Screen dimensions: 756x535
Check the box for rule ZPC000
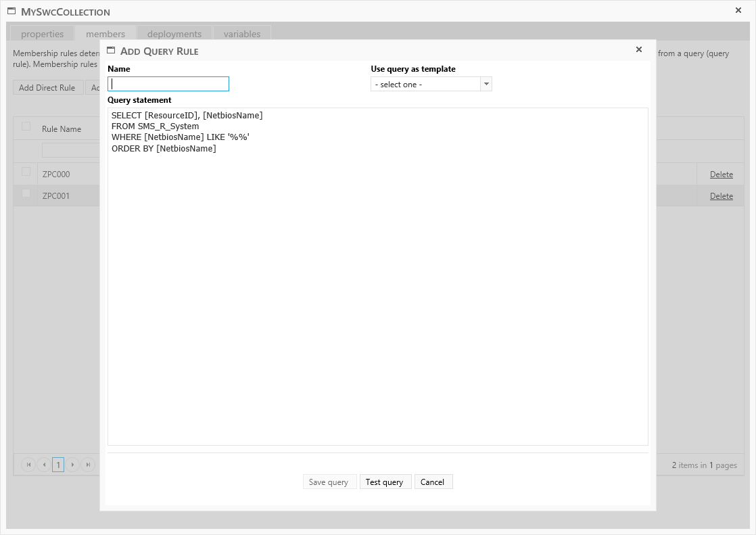click(x=26, y=172)
